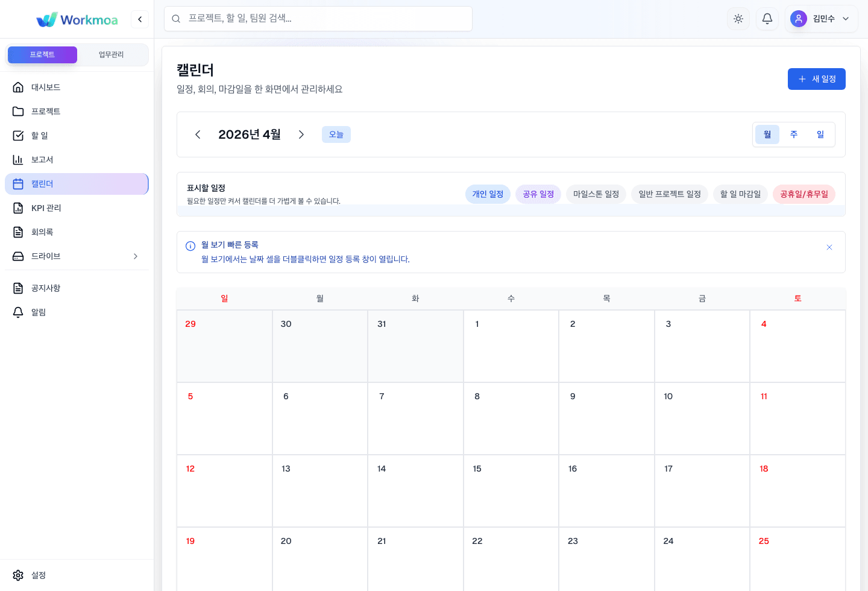Image resolution: width=868 pixels, height=591 pixels.
Task: Select calendar cell for March 29
Action: point(224,346)
